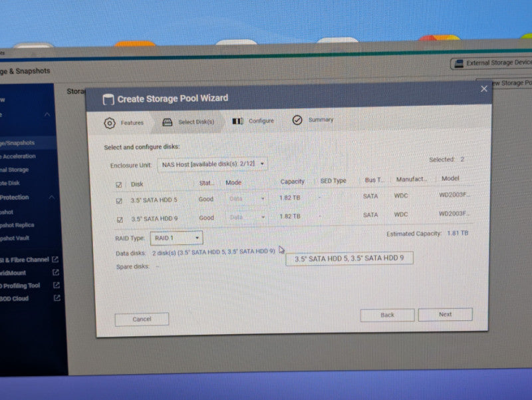This screenshot has height=400, width=532.
Task: Click the Back button
Action: (387, 315)
